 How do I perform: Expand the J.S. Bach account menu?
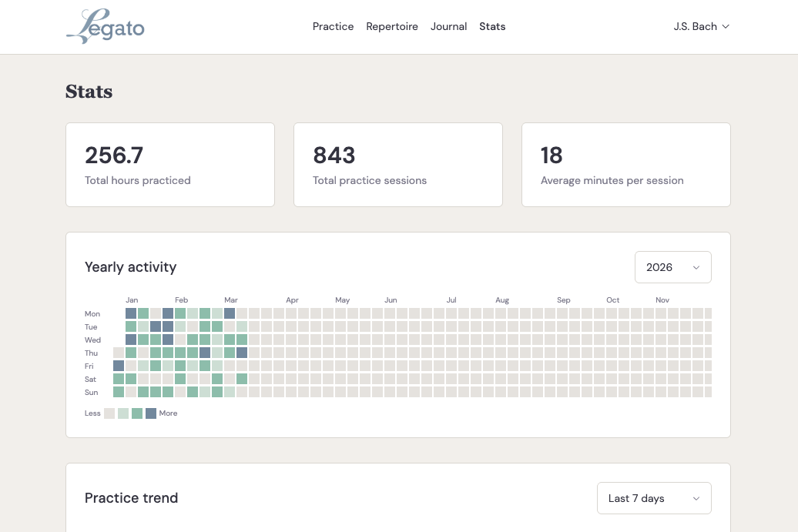(701, 26)
